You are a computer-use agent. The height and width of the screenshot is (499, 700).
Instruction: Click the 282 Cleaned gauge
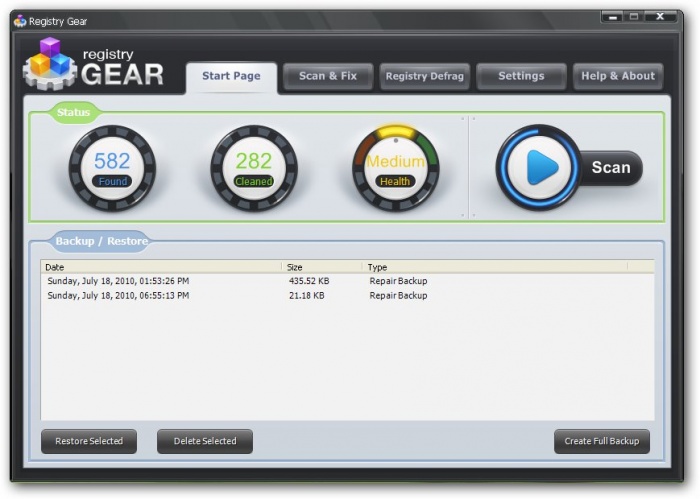(254, 168)
